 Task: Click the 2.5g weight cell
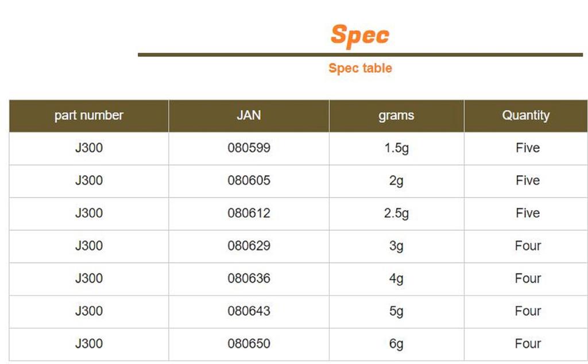396,213
